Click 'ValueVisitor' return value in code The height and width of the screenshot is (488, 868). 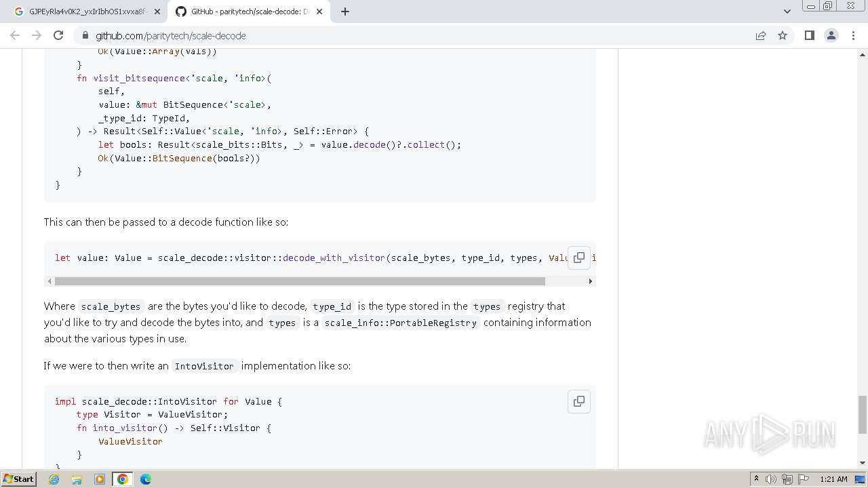pyautogui.click(x=130, y=441)
